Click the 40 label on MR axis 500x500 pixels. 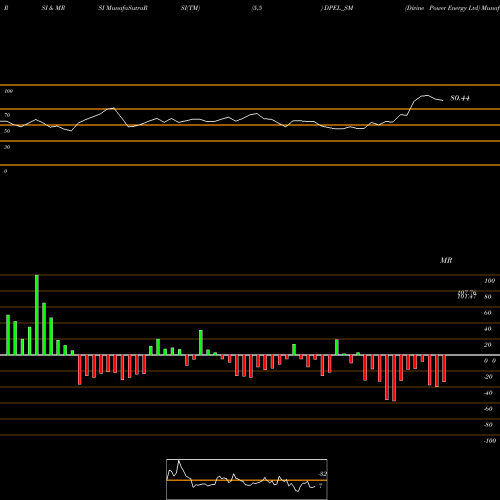coord(487,329)
